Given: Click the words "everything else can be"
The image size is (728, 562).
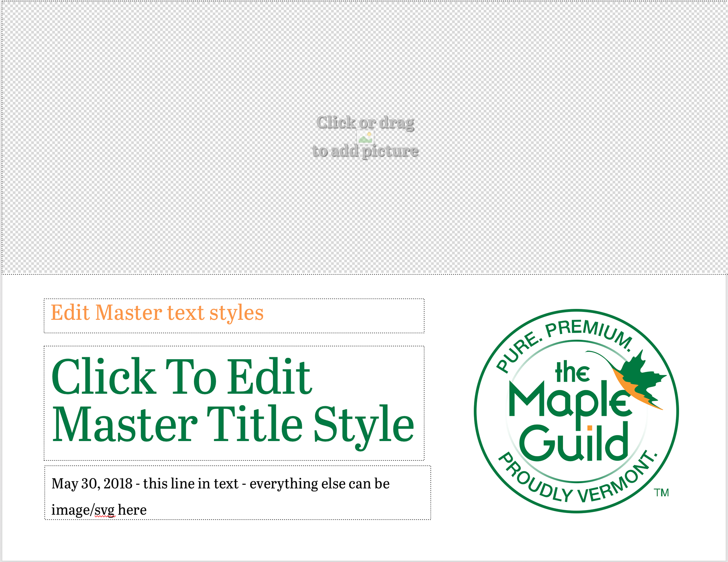Looking at the screenshot, I should 319,484.
